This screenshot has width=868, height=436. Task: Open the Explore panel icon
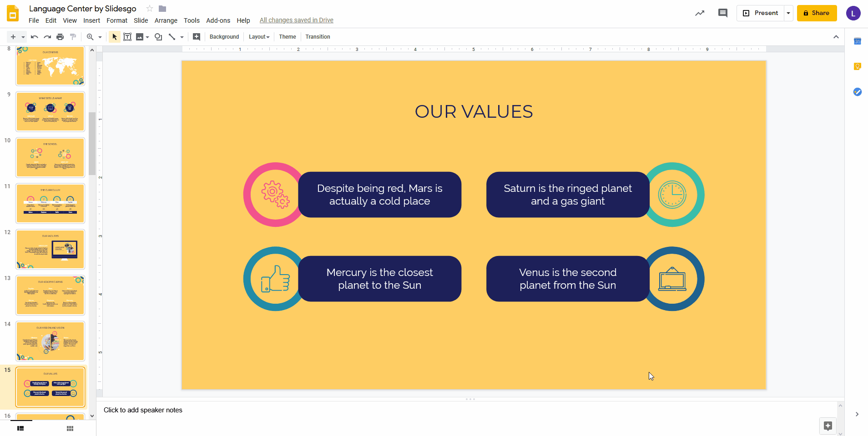point(828,426)
